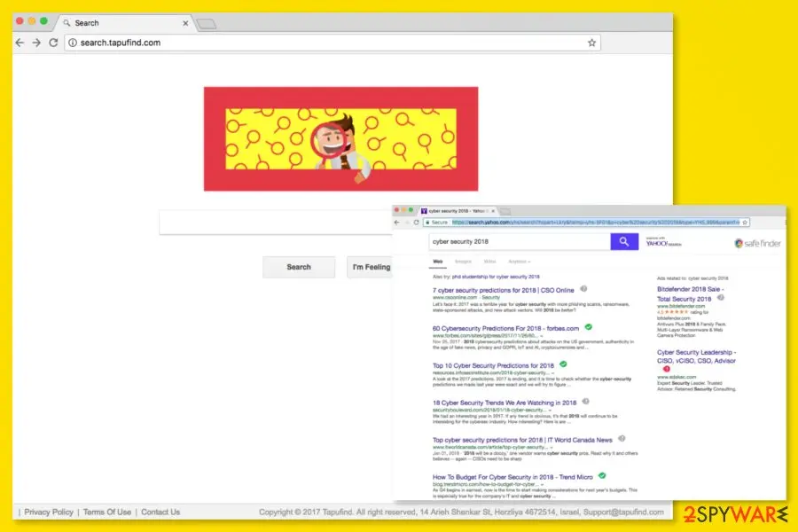The height and width of the screenshot is (532, 798).
Task: Click green safe checkmark beside forbes.com result
Action: 589,327
